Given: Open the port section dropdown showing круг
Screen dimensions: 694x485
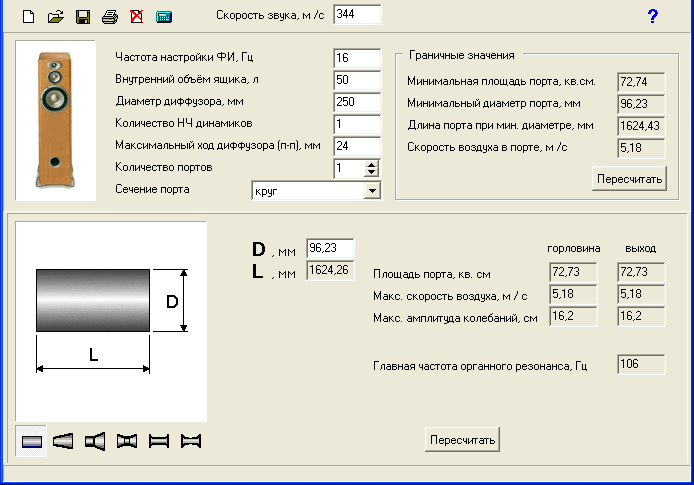Looking at the screenshot, I should (x=373, y=191).
